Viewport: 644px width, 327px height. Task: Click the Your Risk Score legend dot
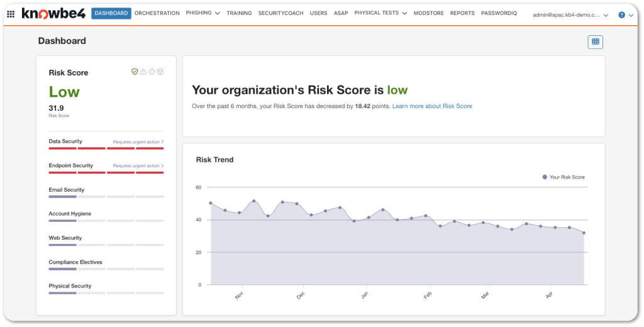point(545,177)
